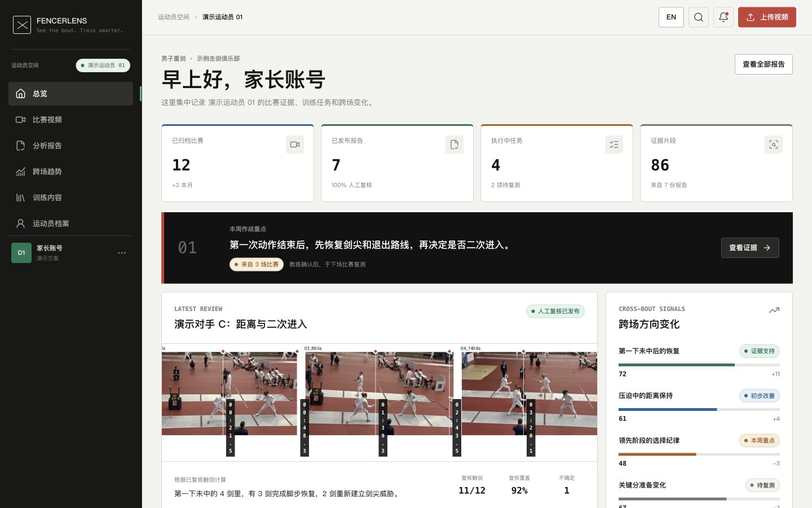Open the three-dot menu beside 家长账号
The height and width of the screenshot is (508, 812).
(122, 253)
